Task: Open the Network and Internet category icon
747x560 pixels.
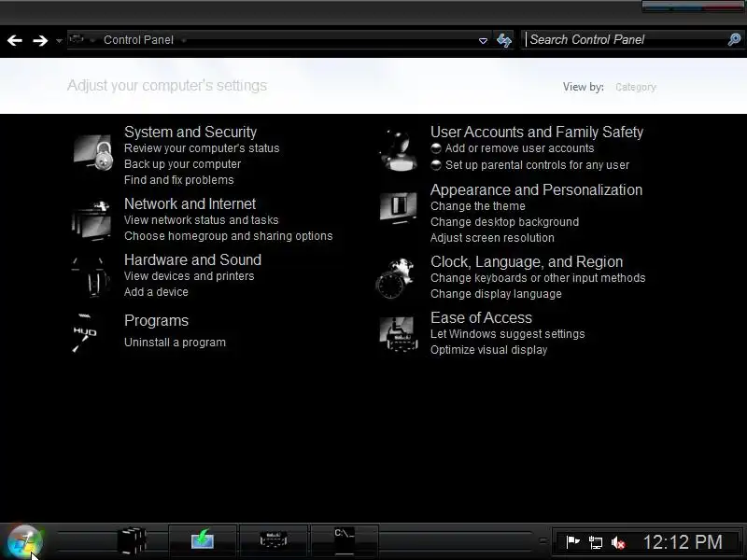Action: point(92,219)
